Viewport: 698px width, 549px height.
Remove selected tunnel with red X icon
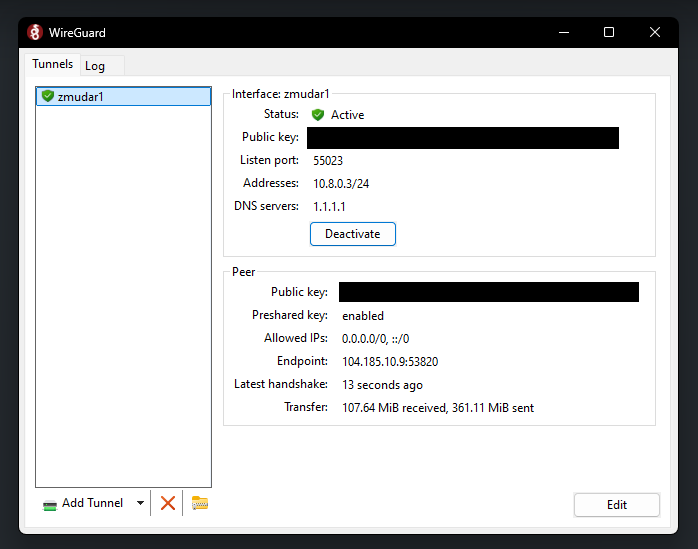click(168, 503)
